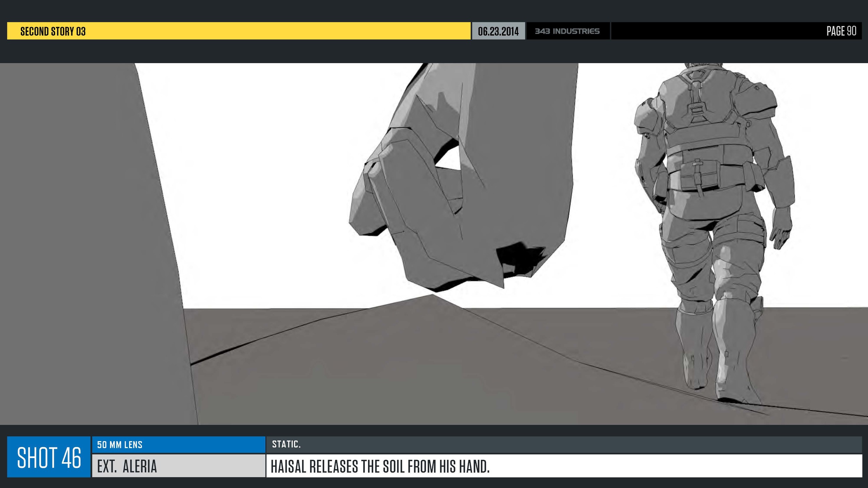Click the '343 INDUSTRIES' label
Image resolution: width=868 pixels, height=488 pixels.
click(x=567, y=31)
